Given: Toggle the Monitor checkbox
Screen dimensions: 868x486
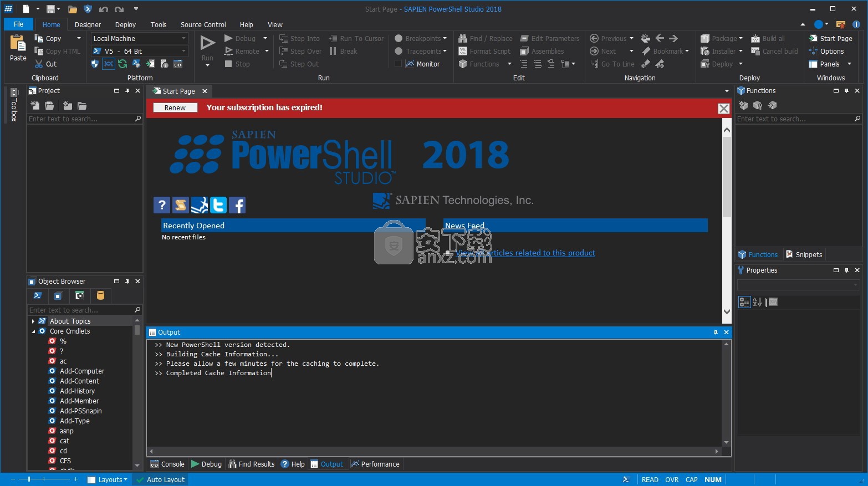Looking at the screenshot, I should coord(398,64).
